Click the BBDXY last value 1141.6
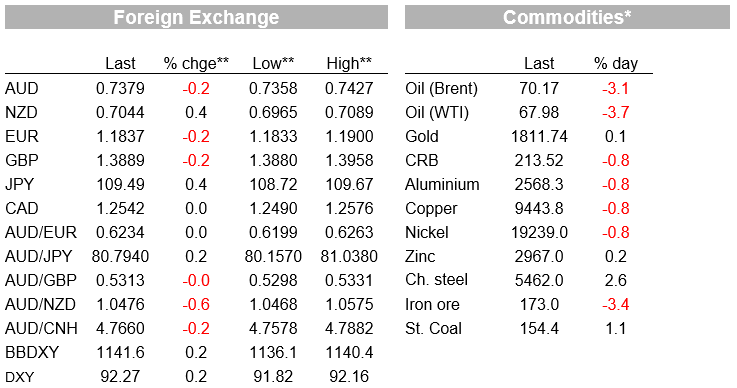This screenshot has width=737, height=388. pyautogui.click(x=120, y=352)
